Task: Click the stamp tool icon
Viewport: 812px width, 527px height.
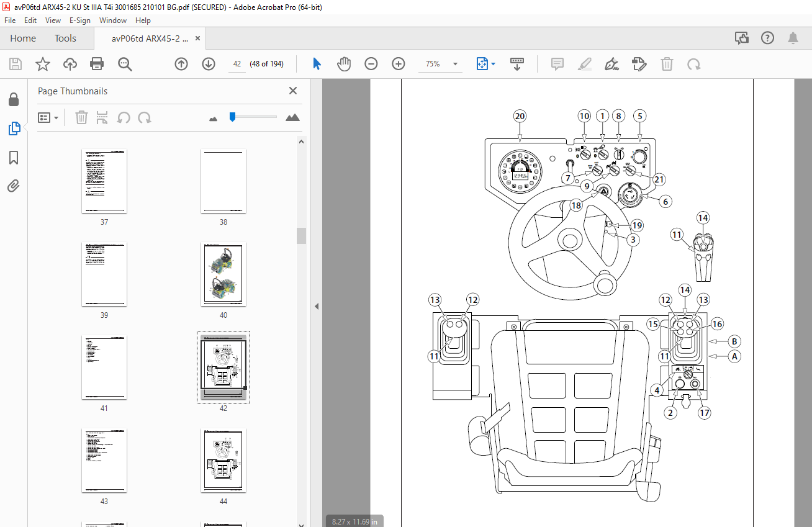Action: 639,64
